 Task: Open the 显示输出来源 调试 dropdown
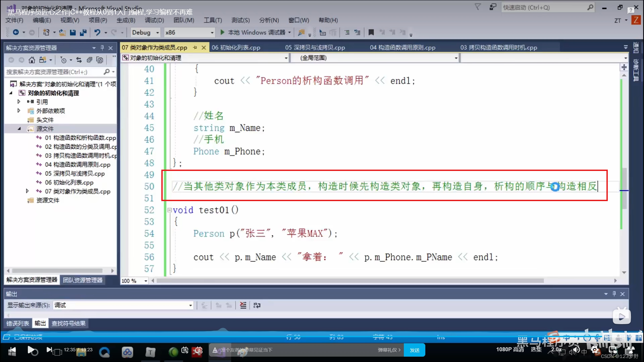pos(123,305)
